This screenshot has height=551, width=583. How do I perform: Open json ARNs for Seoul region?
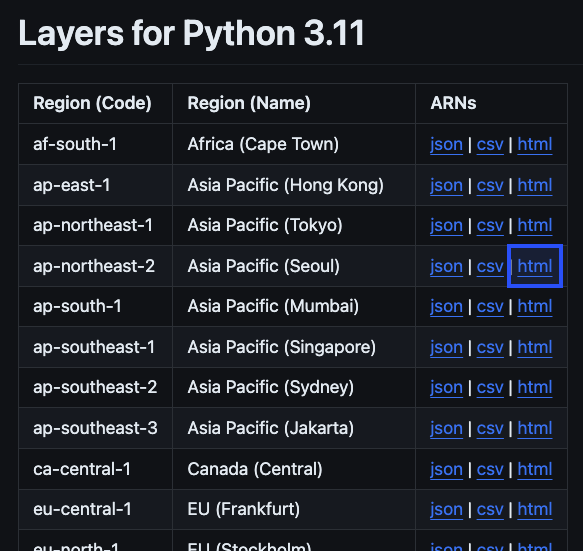[446, 266]
